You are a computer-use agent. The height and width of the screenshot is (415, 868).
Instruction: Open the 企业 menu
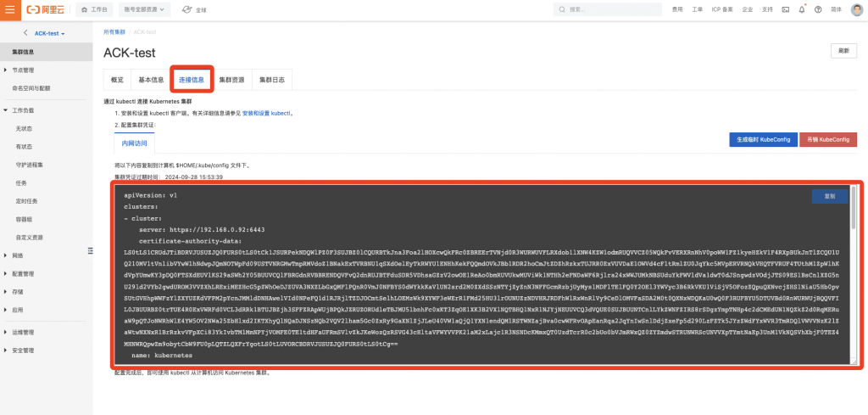[748, 9]
